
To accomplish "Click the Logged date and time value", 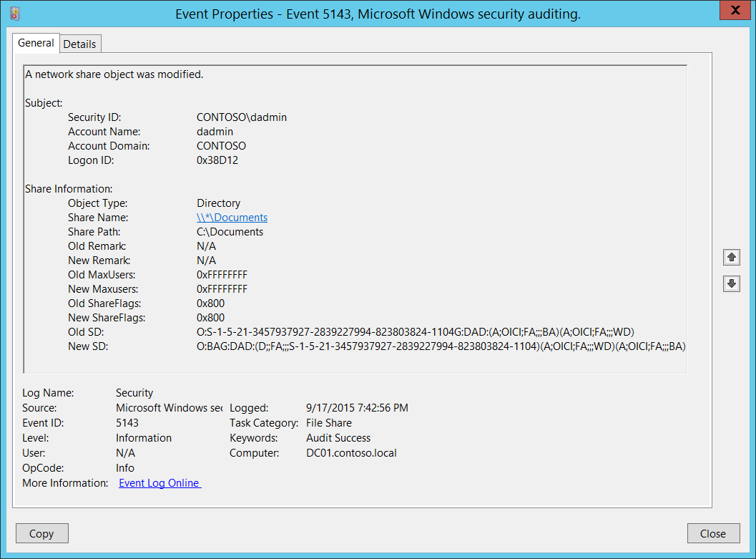I will point(357,408).
